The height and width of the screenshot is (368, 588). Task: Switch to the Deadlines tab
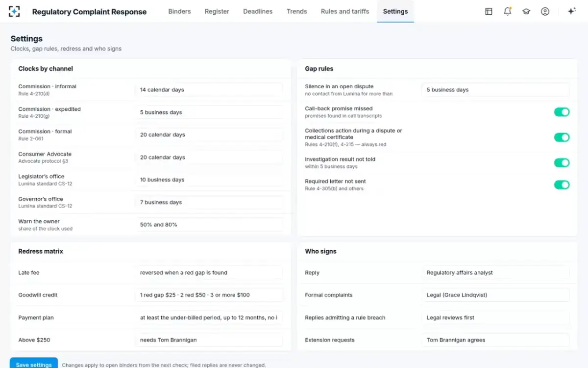click(258, 11)
